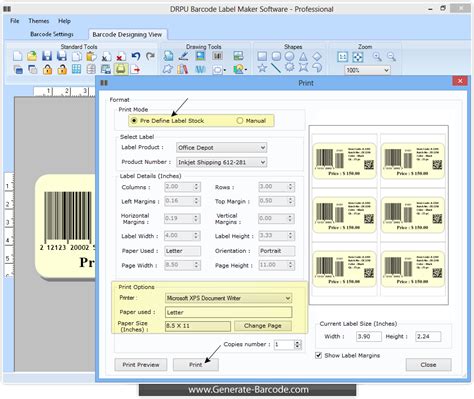Click the open padlock Unlock icon
The image size is (474, 399).
tap(62, 69)
